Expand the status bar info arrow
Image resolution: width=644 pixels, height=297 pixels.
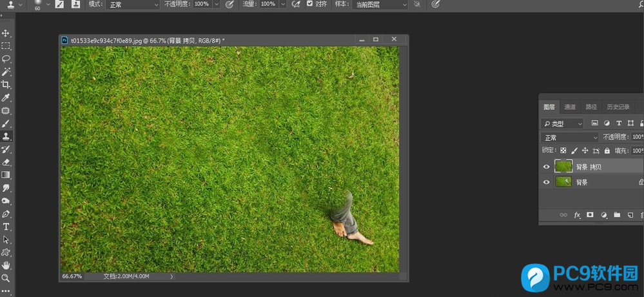(x=171, y=276)
